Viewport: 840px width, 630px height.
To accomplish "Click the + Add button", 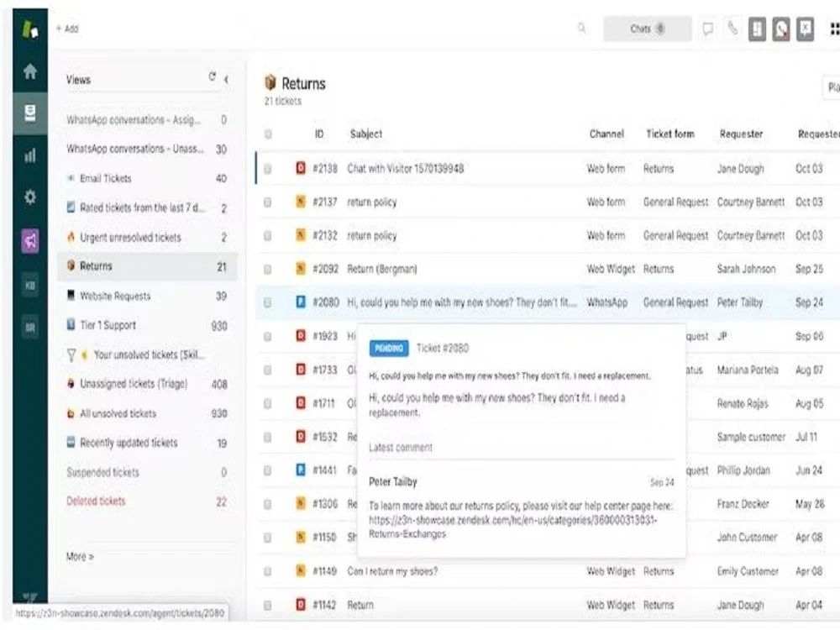I will coord(67,29).
